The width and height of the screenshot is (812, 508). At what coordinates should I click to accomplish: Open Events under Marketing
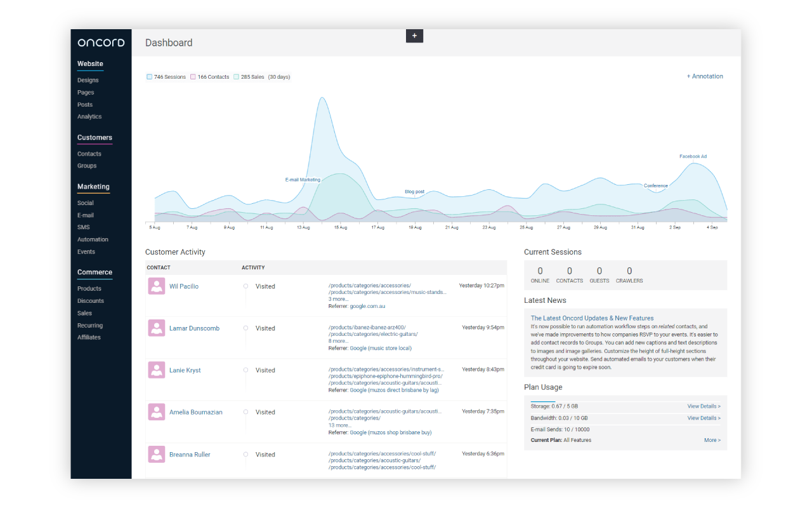pyautogui.click(x=86, y=252)
